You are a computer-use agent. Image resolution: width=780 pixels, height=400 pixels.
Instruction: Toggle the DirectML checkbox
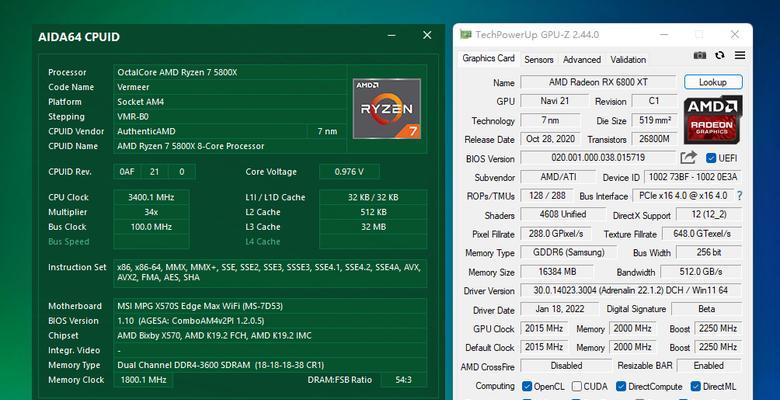click(696, 386)
